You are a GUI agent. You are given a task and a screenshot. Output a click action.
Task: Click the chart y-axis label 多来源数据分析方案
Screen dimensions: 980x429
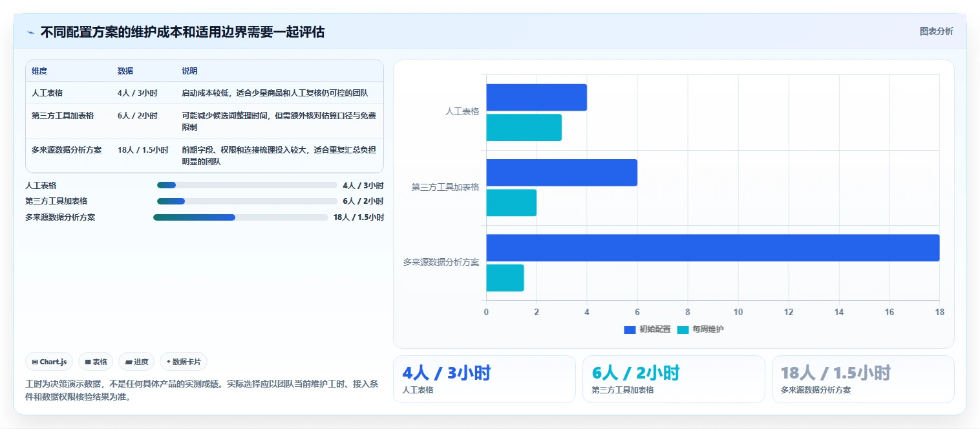click(442, 263)
